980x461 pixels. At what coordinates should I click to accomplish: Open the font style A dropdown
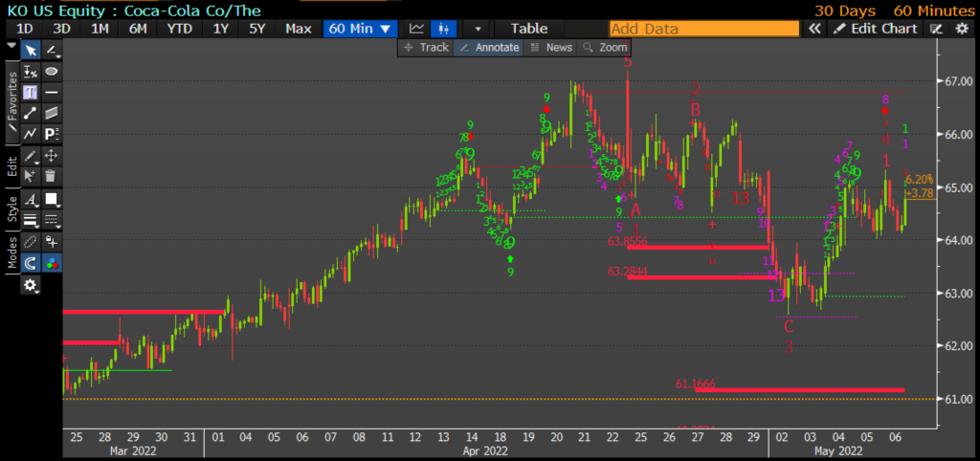(x=30, y=199)
